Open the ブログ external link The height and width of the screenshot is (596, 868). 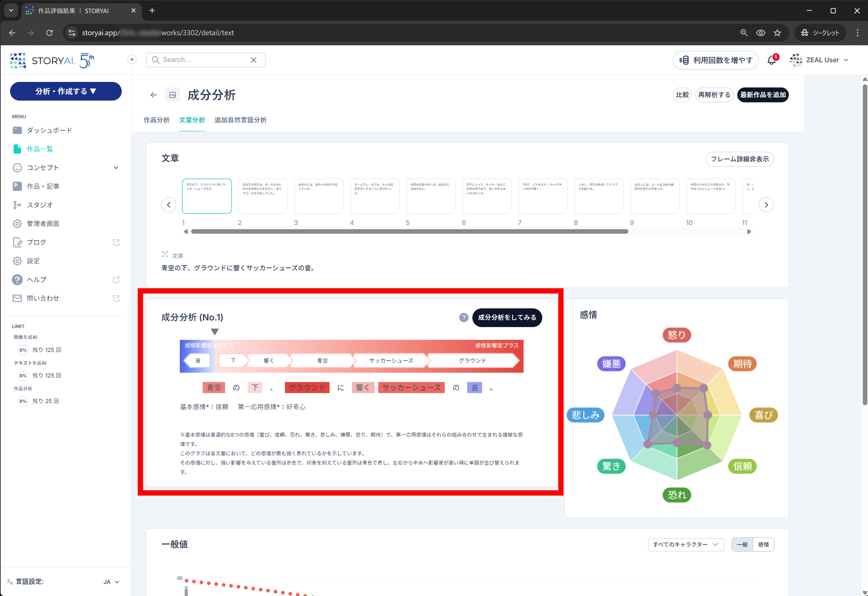[x=66, y=242]
